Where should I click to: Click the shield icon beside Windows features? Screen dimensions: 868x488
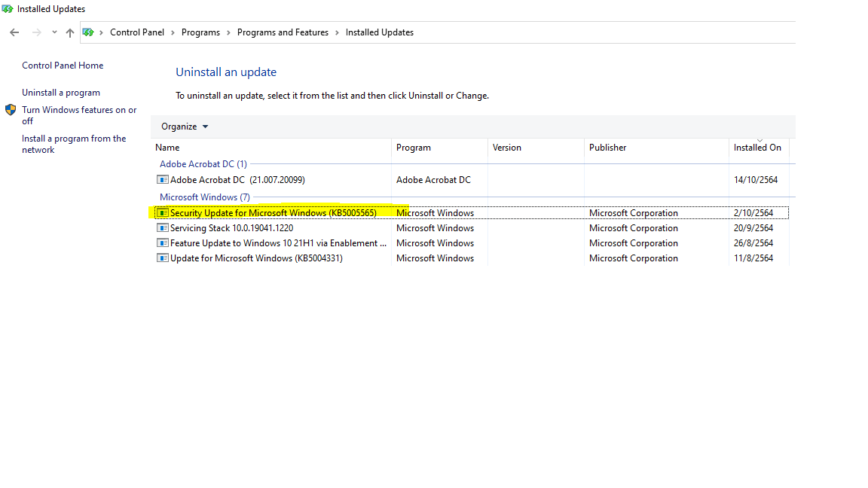tap(11, 109)
